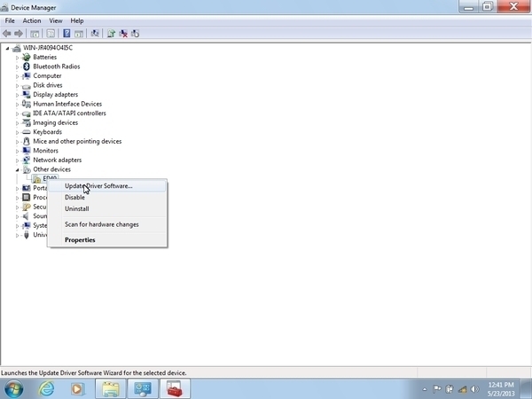The height and width of the screenshot is (399, 532).
Task: Click the Bluetooth Radios device icon
Action: [x=27, y=66]
